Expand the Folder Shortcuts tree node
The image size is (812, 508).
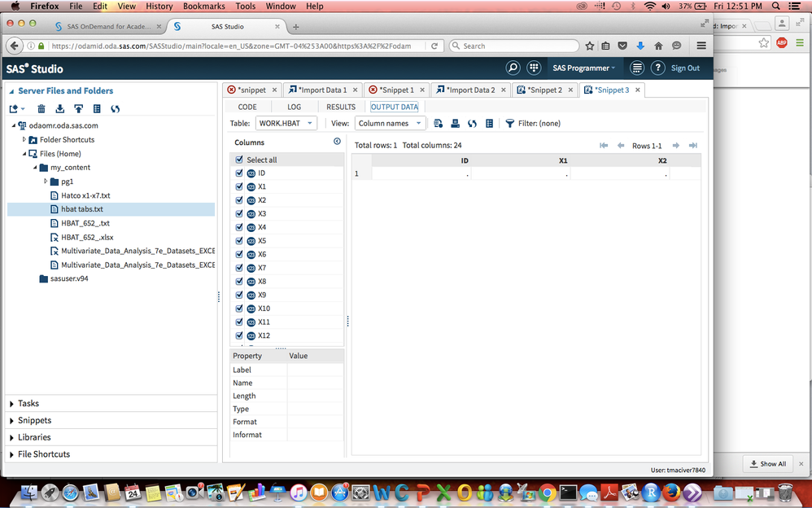coord(24,139)
